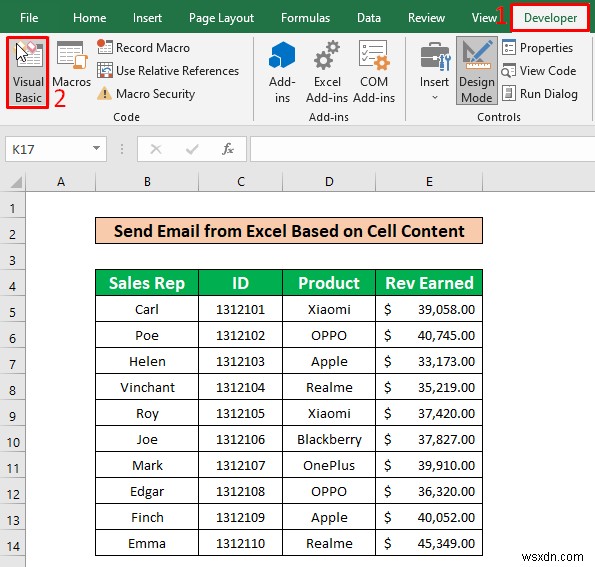Viewport: 595px width, 567px height.
Task: Click View Code
Action: click(x=539, y=71)
